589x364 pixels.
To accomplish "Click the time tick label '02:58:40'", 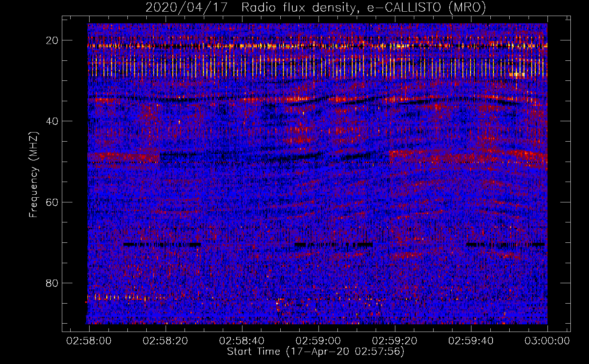I will [242, 341].
